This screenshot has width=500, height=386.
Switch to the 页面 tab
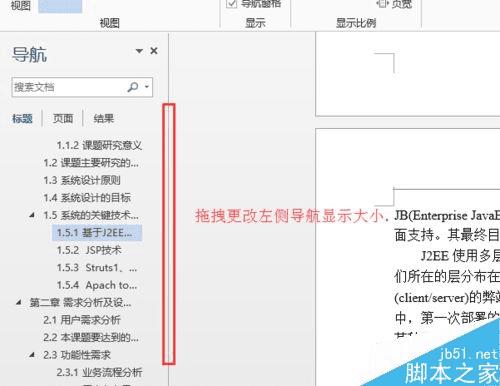click(x=63, y=118)
